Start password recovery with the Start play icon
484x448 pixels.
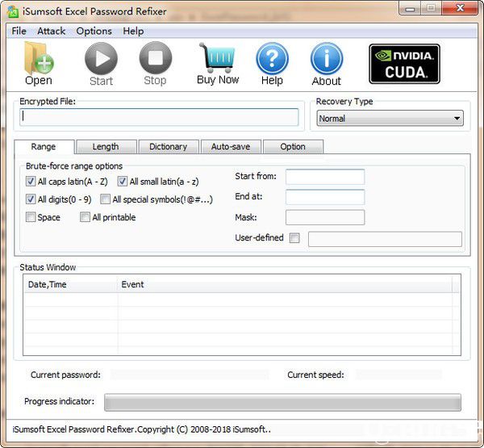tap(101, 64)
